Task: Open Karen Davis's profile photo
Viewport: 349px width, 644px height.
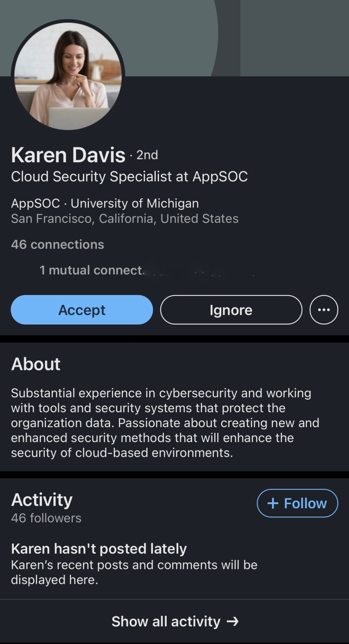Action: coord(68,76)
